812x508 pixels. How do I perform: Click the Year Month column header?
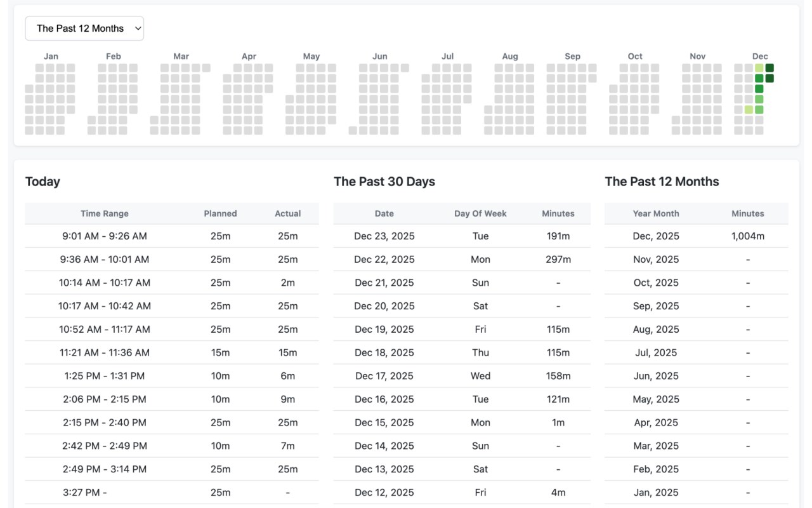656,213
